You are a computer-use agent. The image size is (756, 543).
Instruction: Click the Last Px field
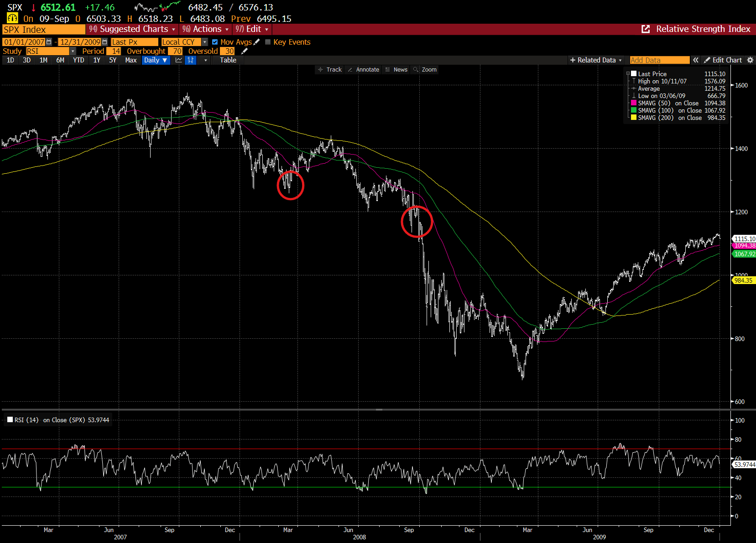coord(134,42)
